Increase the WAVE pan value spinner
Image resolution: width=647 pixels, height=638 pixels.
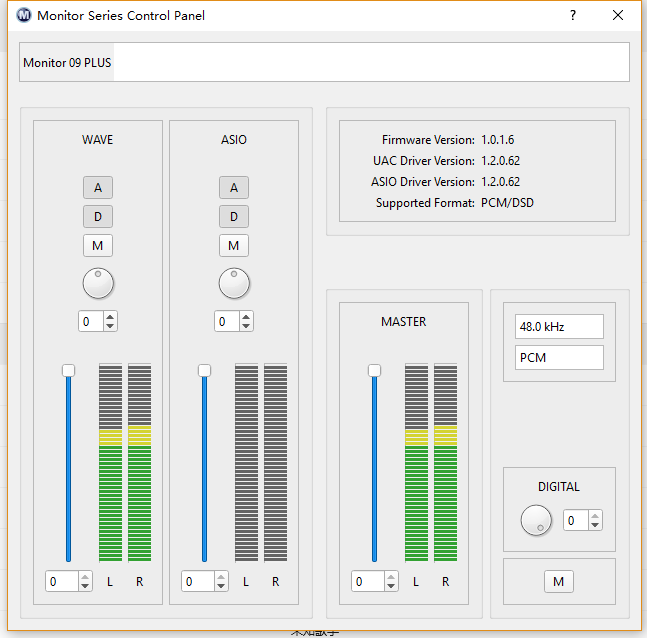tap(110, 317)
